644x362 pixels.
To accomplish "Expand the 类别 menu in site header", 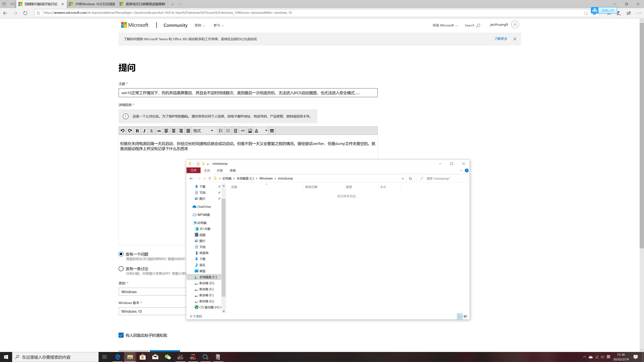I will coord(200,25).
